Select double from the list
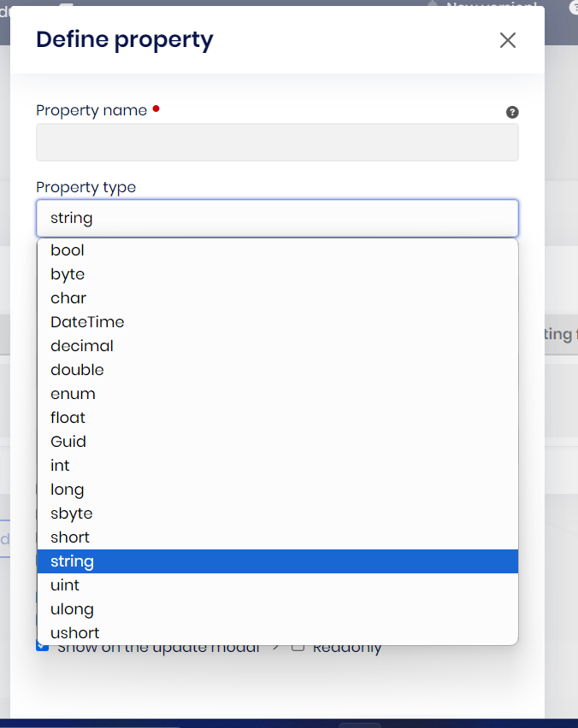 point(77,370)
